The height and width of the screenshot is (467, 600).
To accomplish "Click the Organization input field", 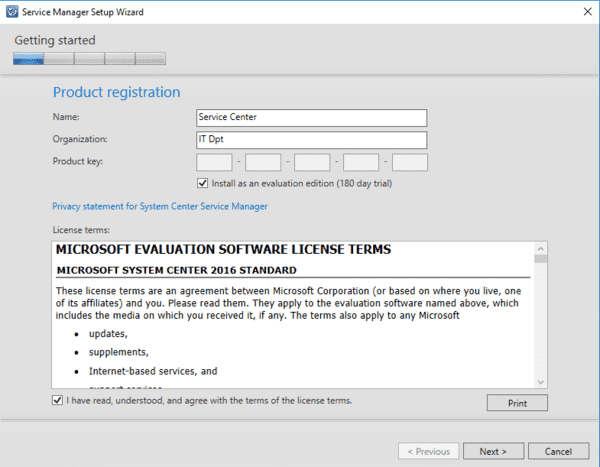I will coord(311,140).
